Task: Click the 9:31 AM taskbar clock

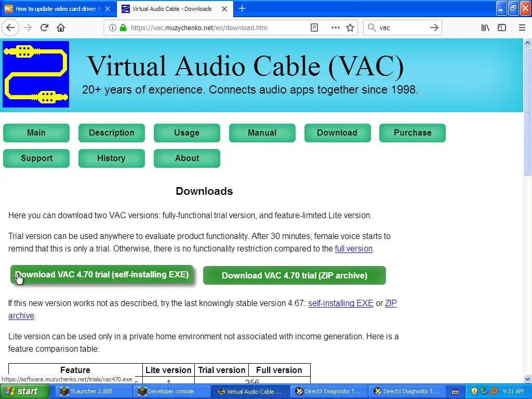Action: [x=513, y=391]
